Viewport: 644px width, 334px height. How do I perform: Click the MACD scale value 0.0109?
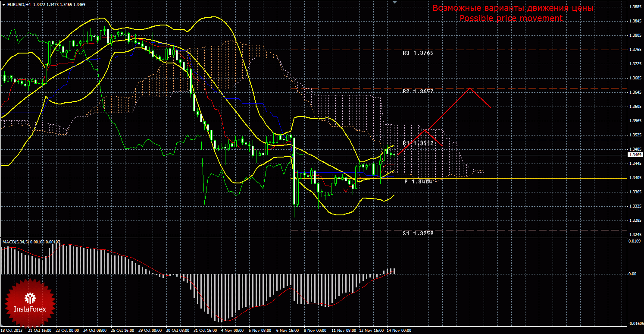pyautogui.click(x=635, y=241)
